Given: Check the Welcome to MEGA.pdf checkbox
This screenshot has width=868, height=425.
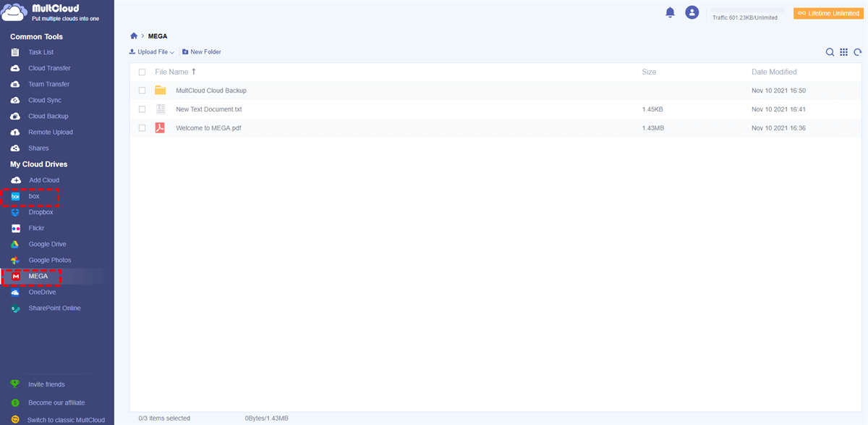Looking at the screenshot, I should [142, 127].
